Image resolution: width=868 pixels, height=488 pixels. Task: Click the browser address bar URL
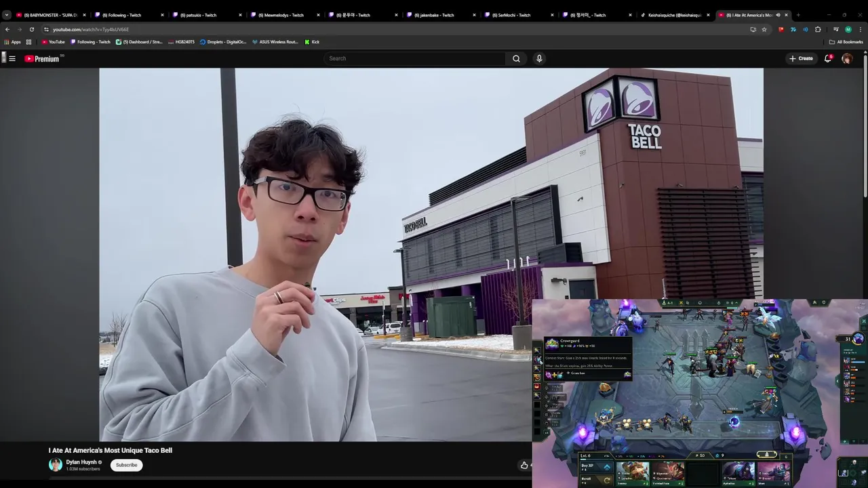[91, 29]
